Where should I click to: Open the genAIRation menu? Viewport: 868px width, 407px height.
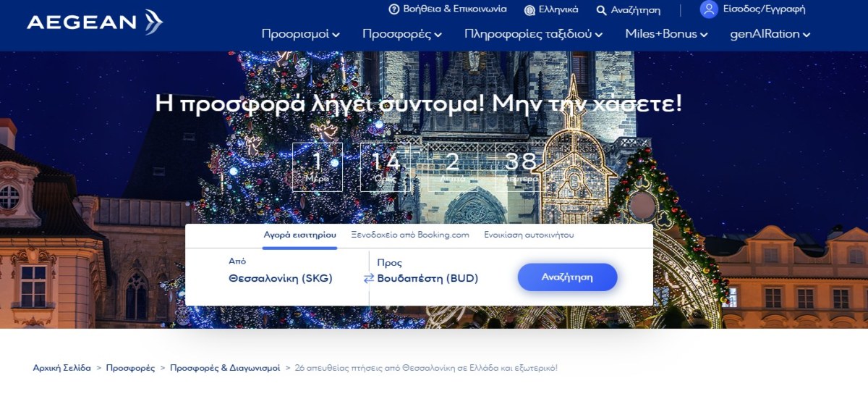(770, 34)
